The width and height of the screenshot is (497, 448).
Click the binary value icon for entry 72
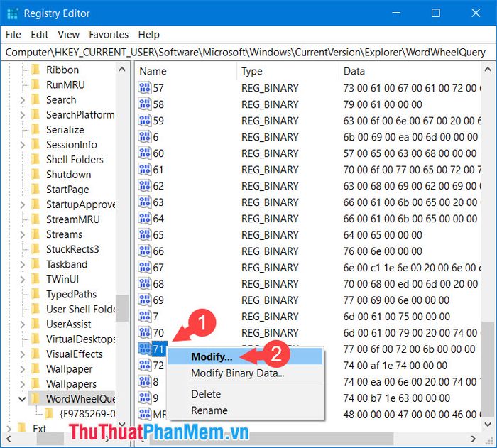145,365
